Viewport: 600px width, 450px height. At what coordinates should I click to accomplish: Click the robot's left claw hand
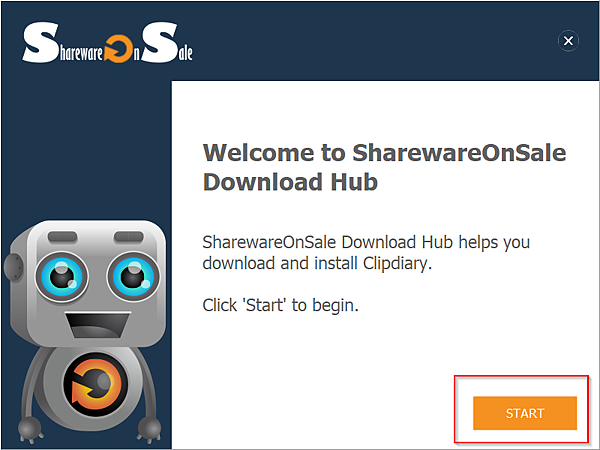click(31, 429)
